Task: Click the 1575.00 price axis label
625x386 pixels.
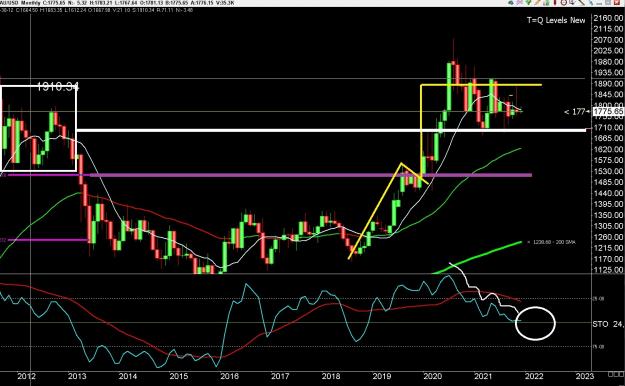Action: pyautogui.click(x=608, y=160)
